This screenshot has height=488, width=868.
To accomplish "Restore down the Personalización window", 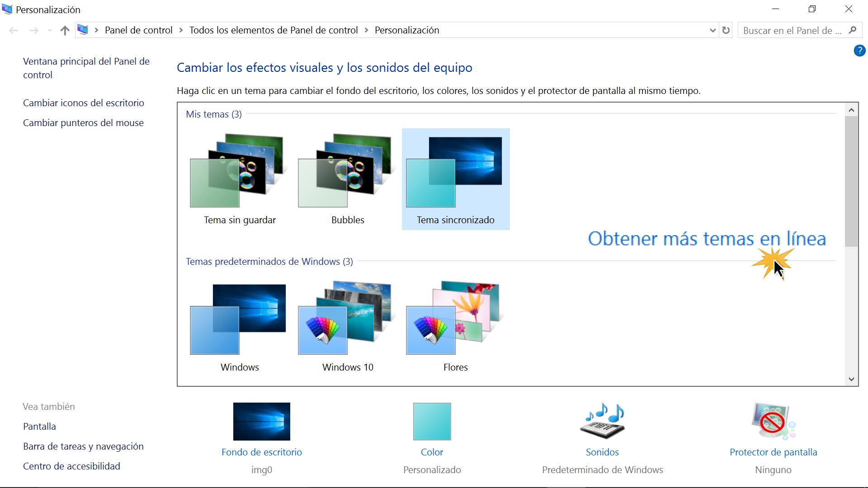I will coord(812,9).
